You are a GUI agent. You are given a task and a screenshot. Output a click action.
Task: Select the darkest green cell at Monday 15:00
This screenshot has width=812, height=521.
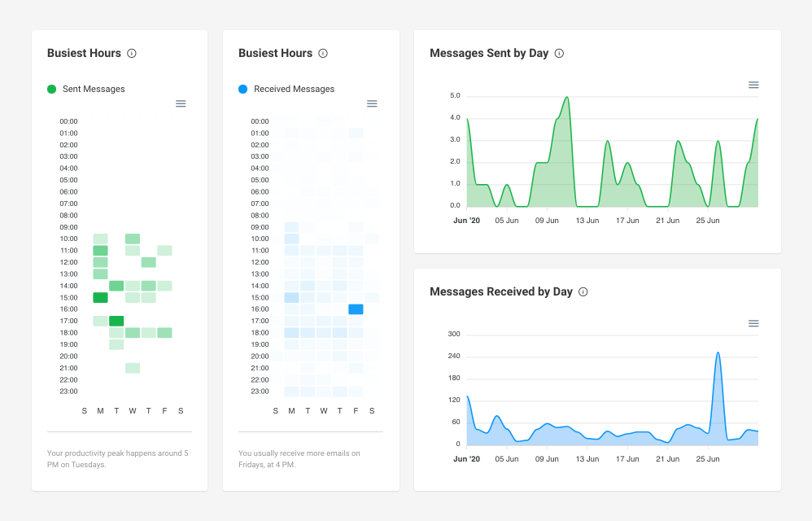point(100,297)
